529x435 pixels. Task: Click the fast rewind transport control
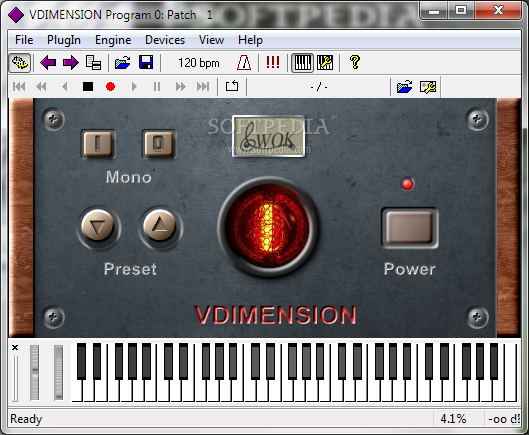(41, 87)
